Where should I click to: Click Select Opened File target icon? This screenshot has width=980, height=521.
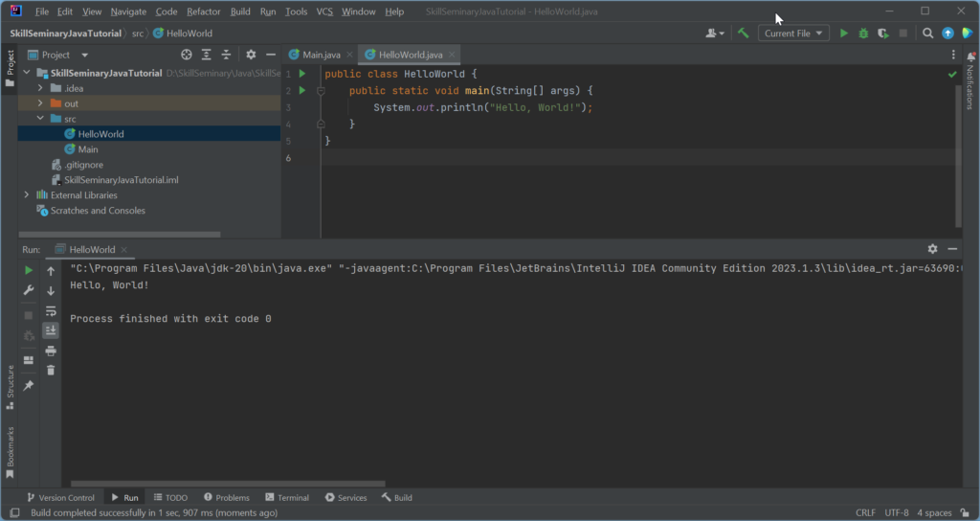pyautogui.click(x=187, y=55)
